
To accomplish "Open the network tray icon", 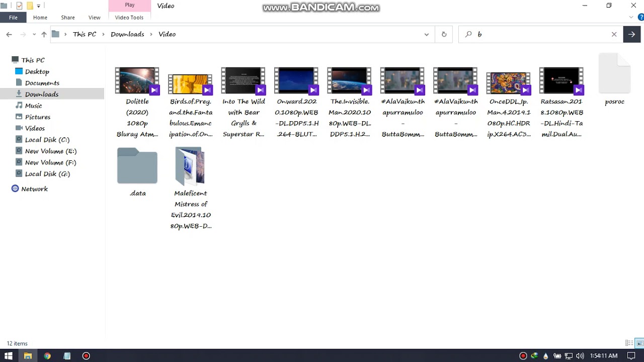I will pos(569,356).
